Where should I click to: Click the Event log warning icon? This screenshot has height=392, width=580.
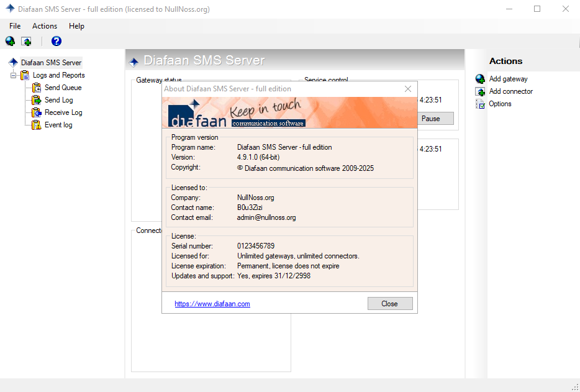tap(37, 125)
